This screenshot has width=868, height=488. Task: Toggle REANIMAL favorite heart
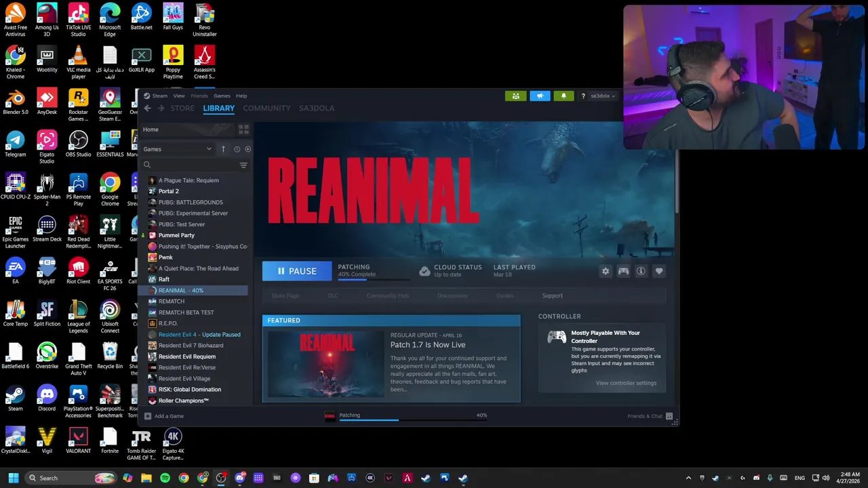(x=659, y=271)
